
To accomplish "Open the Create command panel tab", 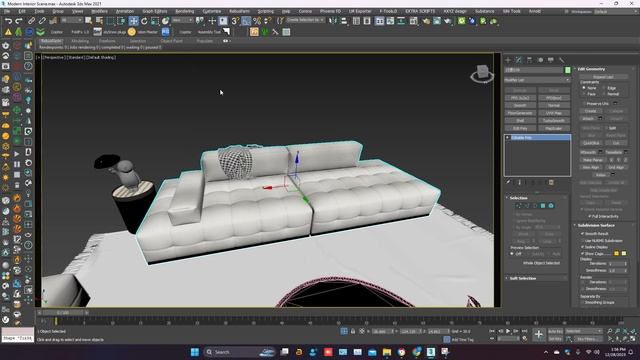I will pyautogui.click(x=508, y=60).
